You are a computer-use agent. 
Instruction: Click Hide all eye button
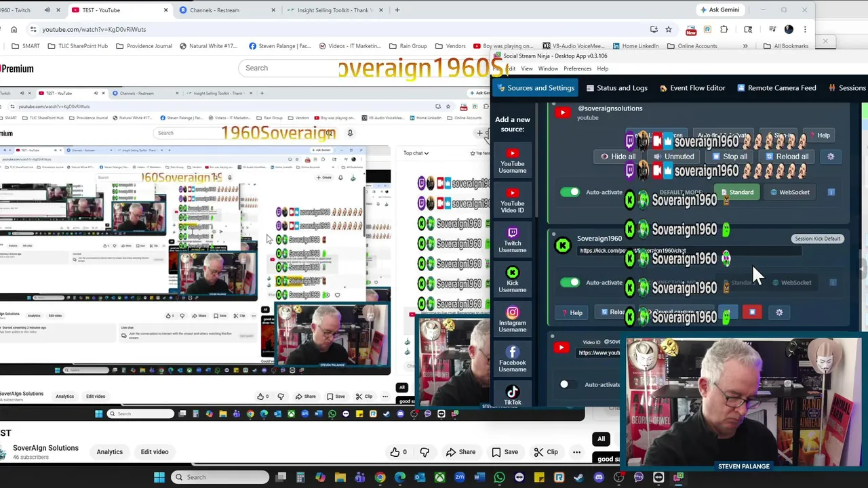pyautogui.click(x=618, y=157)
